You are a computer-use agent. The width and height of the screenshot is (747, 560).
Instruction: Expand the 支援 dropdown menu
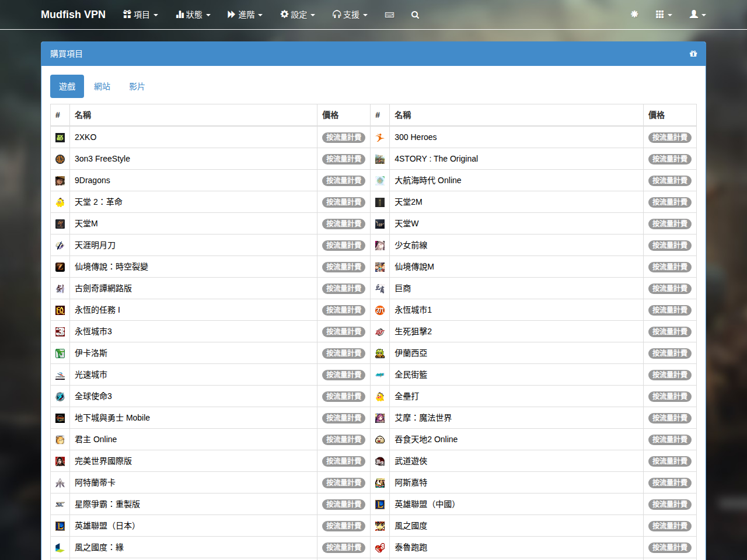click(350, 15)
